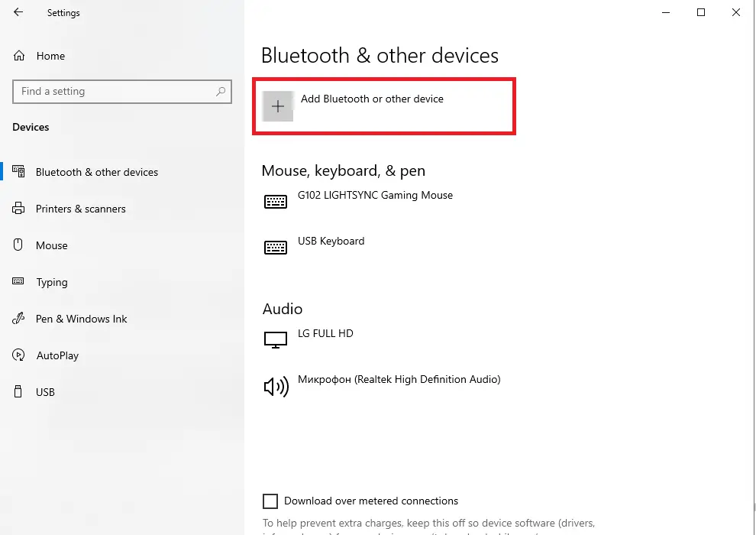Select Bluetooth & other devices sidebar item

pos(96,172)
